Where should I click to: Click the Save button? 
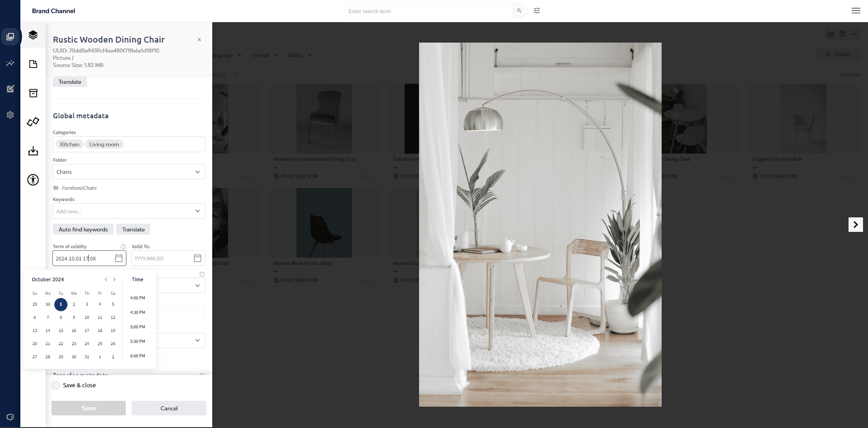click(89, 408)
